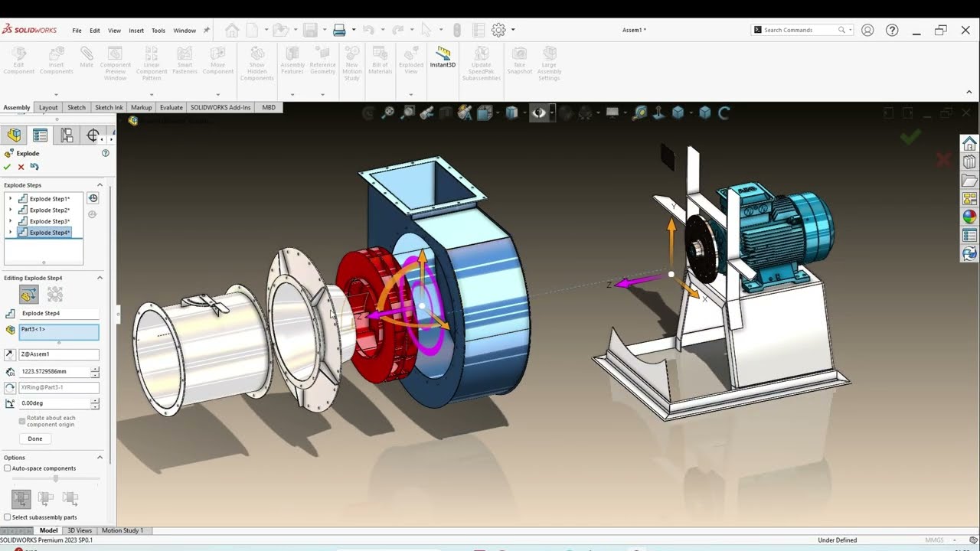Toggle Rotate about each component origin
Viewport: 980px width, 551px height.
(22, 421)
